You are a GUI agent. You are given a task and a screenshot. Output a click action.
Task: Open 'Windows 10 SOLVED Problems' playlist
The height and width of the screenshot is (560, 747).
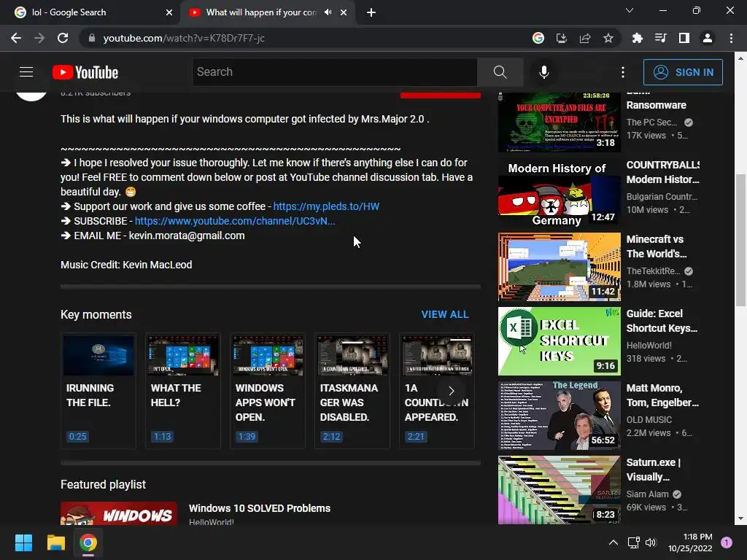(x=260, y=508)
